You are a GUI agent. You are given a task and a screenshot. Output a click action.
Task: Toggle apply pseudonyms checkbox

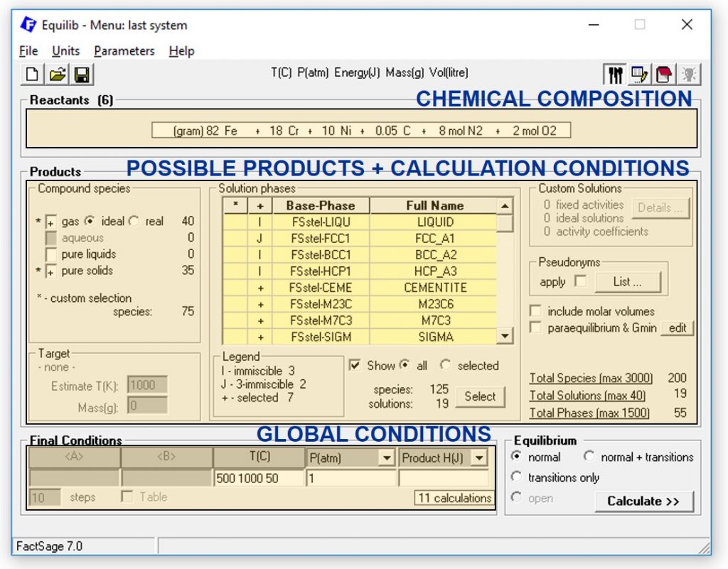[x=580, y=281]
